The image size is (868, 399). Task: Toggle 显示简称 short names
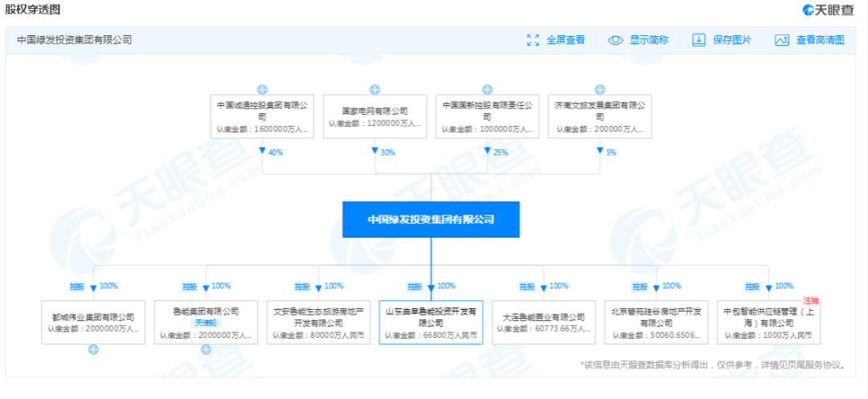pos(649,40)
